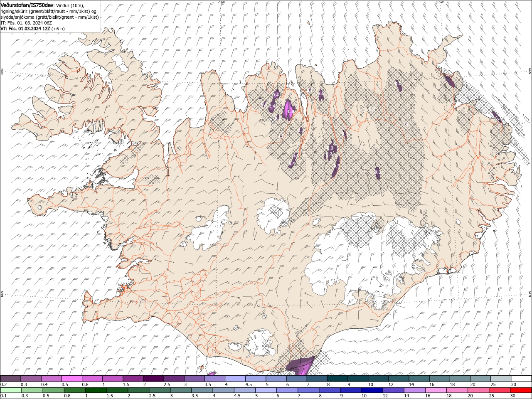Select upper scale dark teal swatch between 8 and 9
The width and height of the screenshot is (532, 399).
tap(337, 379)
